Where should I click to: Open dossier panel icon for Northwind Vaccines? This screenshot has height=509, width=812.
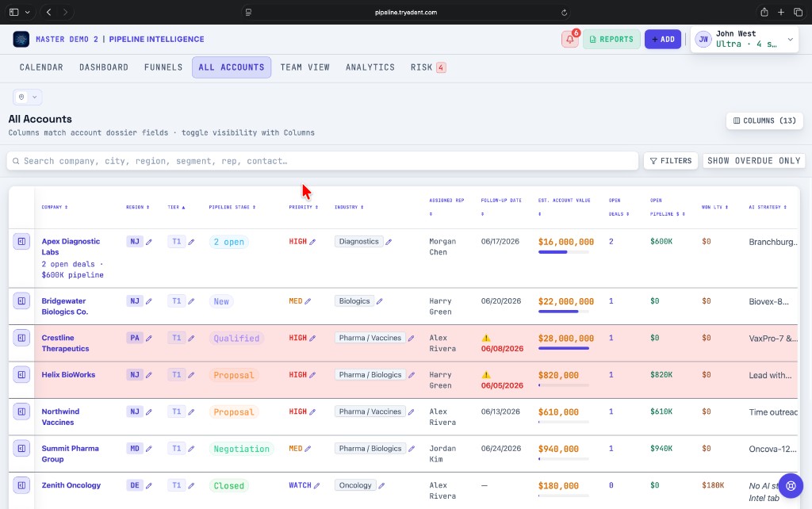21,411
